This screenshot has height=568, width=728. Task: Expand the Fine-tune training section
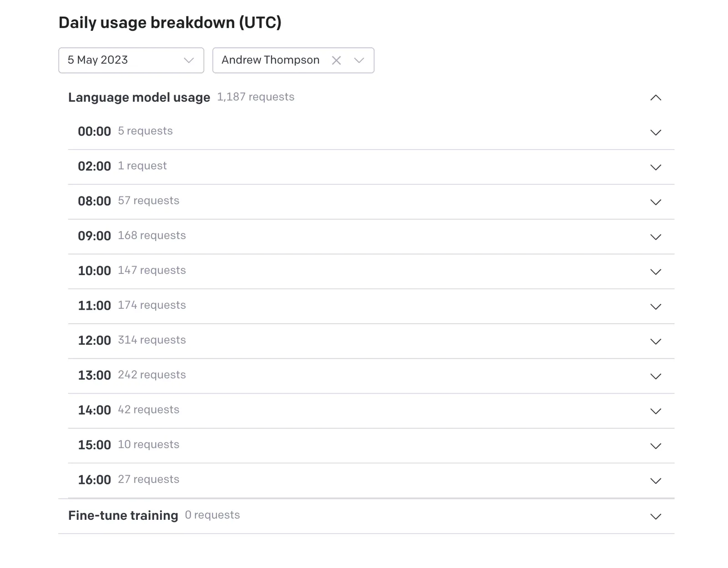point(656,517)
